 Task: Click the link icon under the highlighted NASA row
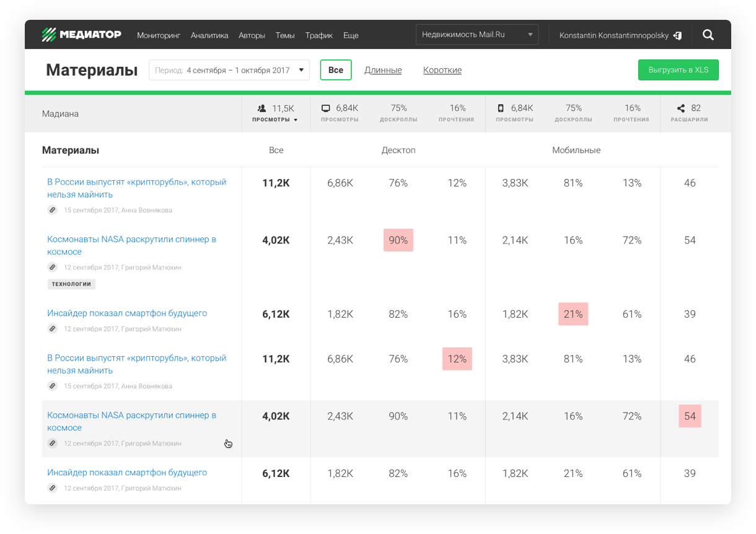(53, 444)
